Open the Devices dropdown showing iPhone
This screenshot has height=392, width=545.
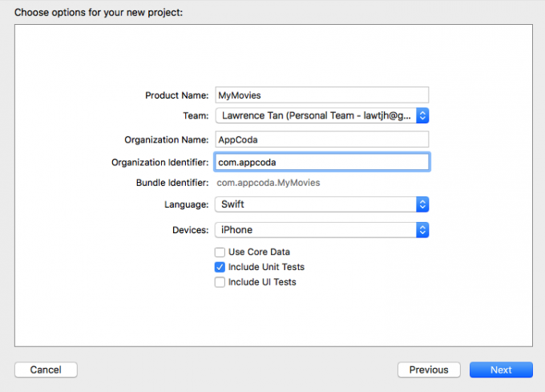322,230
